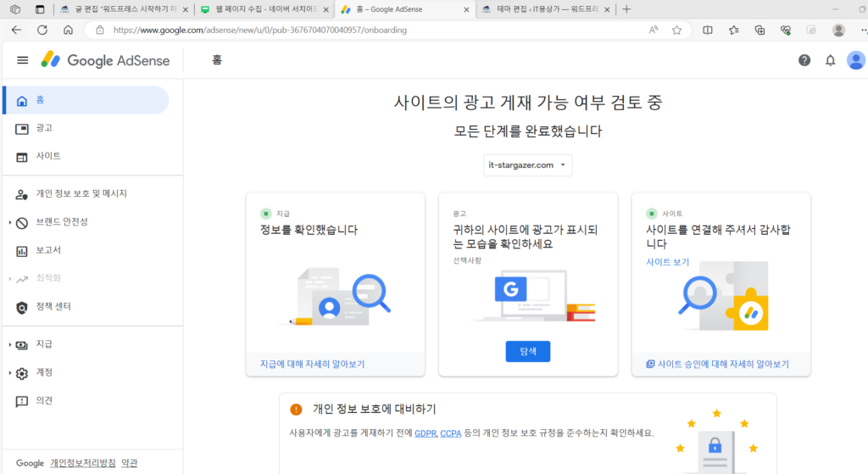Open the tab actions menu icon

click(40, 8)
